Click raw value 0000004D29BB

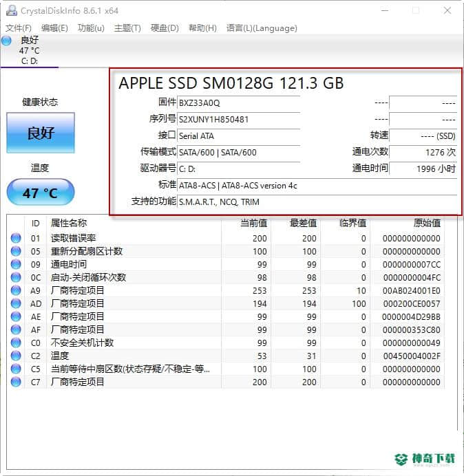tap(412, 317)
